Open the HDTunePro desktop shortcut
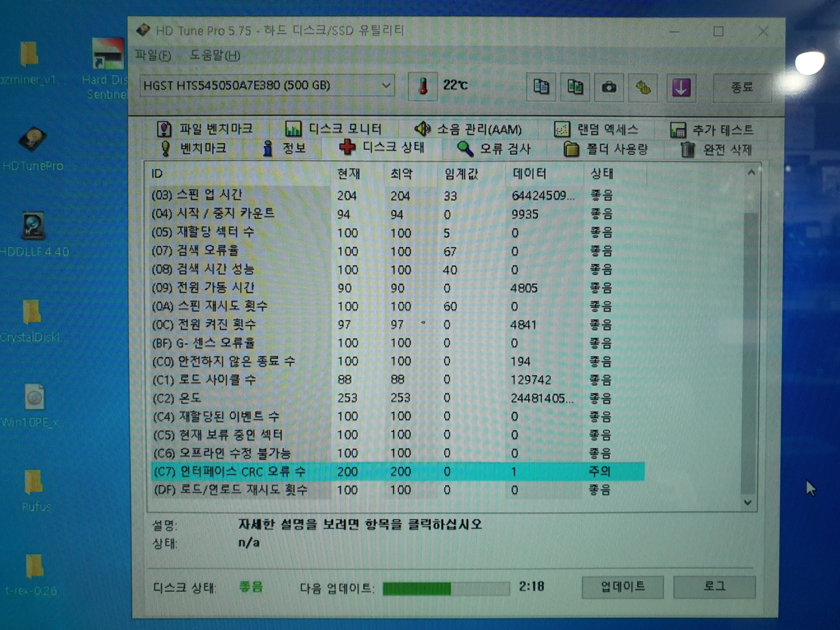840x630 pixels. pos(33,149)
